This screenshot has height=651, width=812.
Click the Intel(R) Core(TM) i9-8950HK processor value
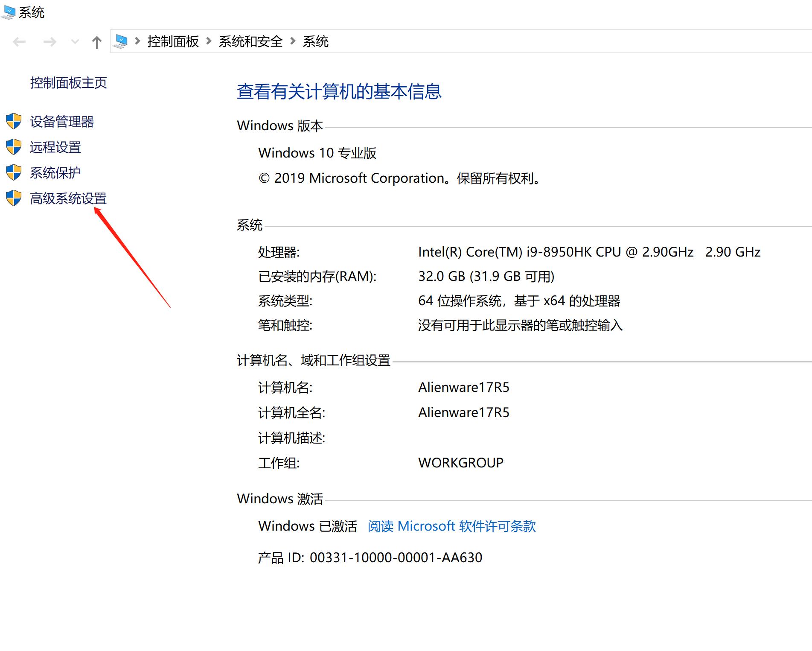click(x=589, y=252)
